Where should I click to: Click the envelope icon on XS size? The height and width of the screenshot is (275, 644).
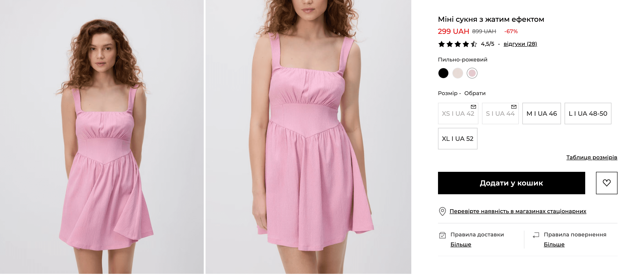(473, 107)
